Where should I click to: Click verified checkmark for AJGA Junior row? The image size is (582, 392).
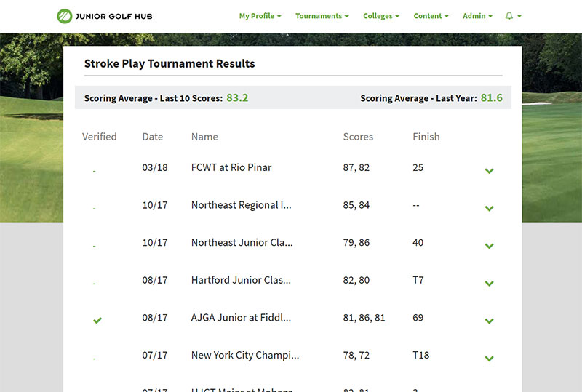click(x=97, y=320)
